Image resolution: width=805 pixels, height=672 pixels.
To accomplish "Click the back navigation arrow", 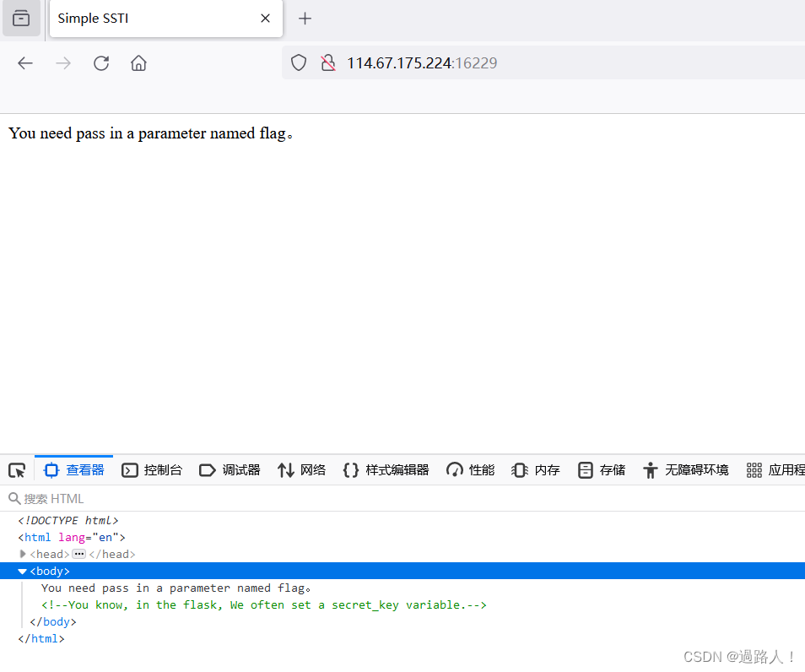I will coord(25,62).
